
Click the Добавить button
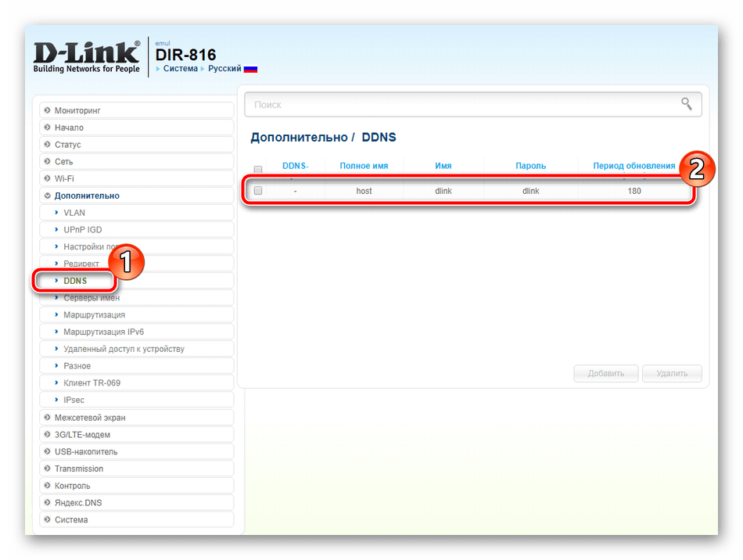(606, 373)
